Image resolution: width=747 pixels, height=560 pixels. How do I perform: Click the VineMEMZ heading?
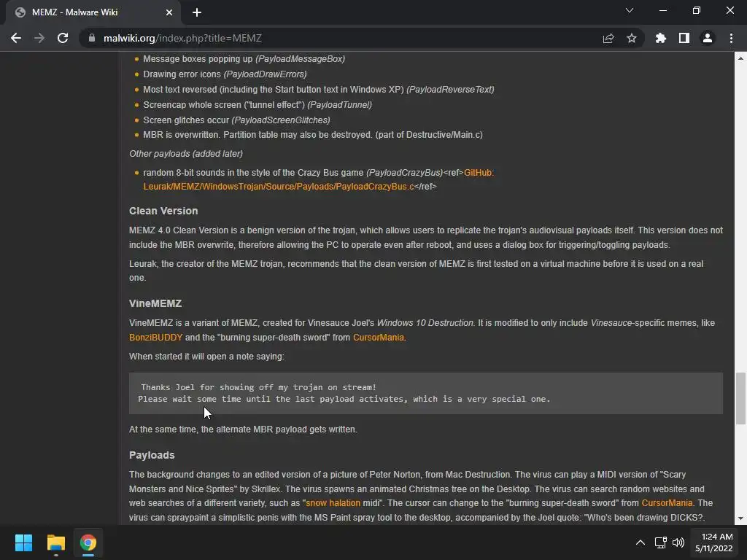pyautogui.click(x=155, y=303)
